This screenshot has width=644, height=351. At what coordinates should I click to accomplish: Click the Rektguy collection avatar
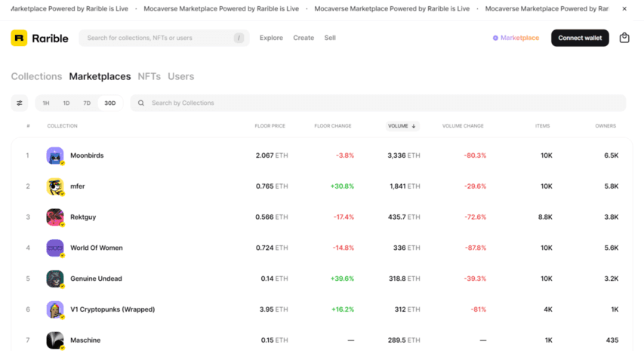[x=55, y=217]
